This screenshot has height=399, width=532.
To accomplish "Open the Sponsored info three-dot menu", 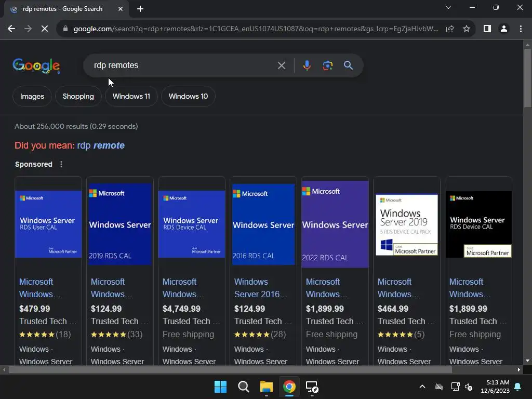I will [x=61, y=164].
